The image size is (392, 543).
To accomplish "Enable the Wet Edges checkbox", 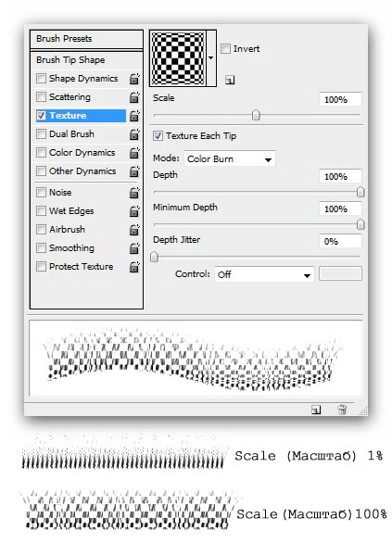I will [x=41, y=210].
